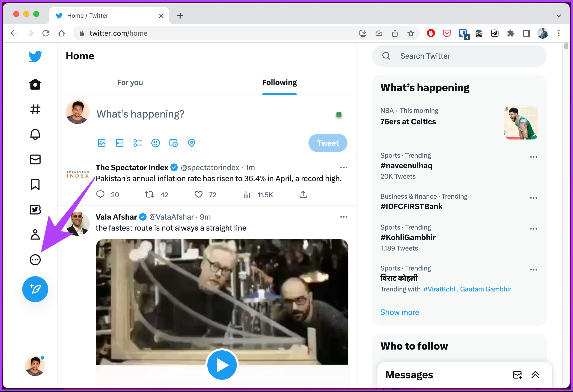Image resolution: width=573 pixels, height=392 pixels.
Task: Select the Home / Twitter browser tab
Action: pyautogui.click(x=109, y=16)
